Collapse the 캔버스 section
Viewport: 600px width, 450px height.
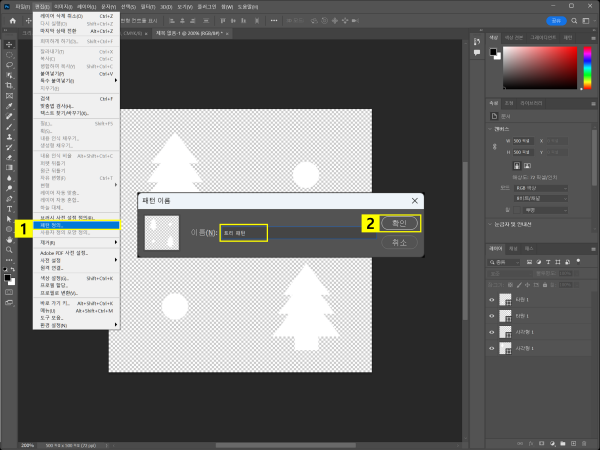[490, 129]
